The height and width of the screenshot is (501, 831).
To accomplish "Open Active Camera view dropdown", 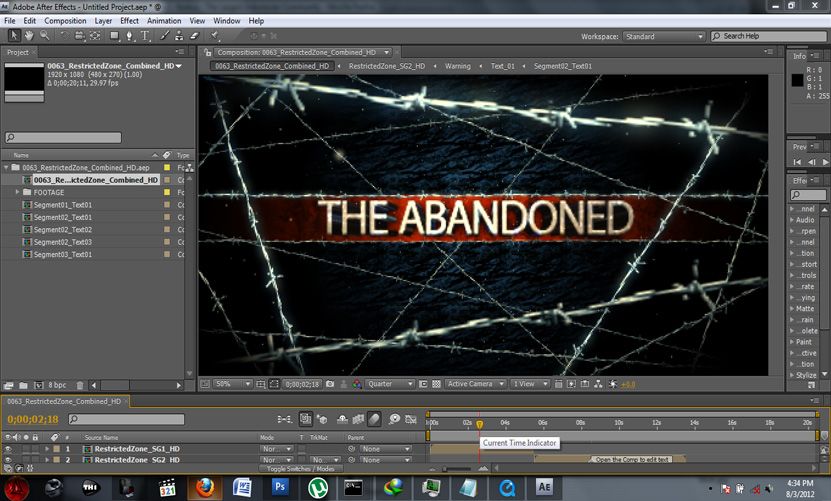I will click(x=475, y=384).
